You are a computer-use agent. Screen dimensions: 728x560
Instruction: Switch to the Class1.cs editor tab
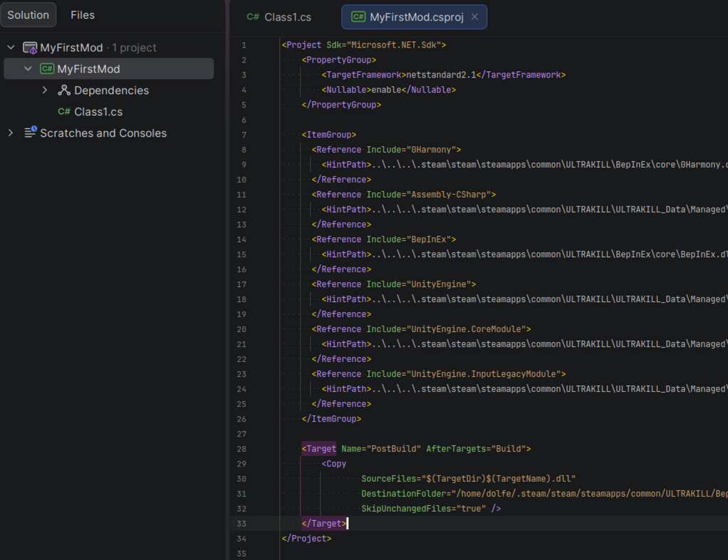point(287,17)
